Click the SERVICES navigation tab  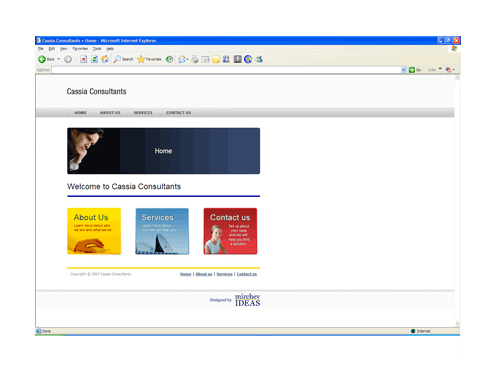143,113
